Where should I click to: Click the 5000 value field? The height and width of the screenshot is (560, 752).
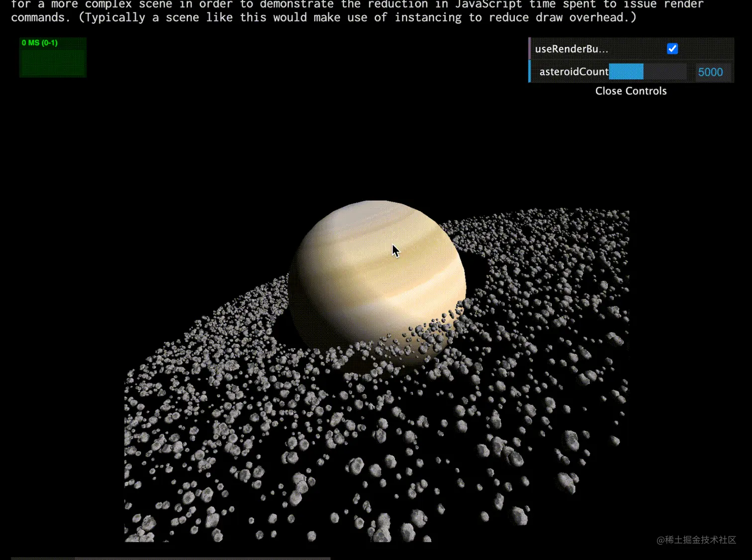point(710,72)
